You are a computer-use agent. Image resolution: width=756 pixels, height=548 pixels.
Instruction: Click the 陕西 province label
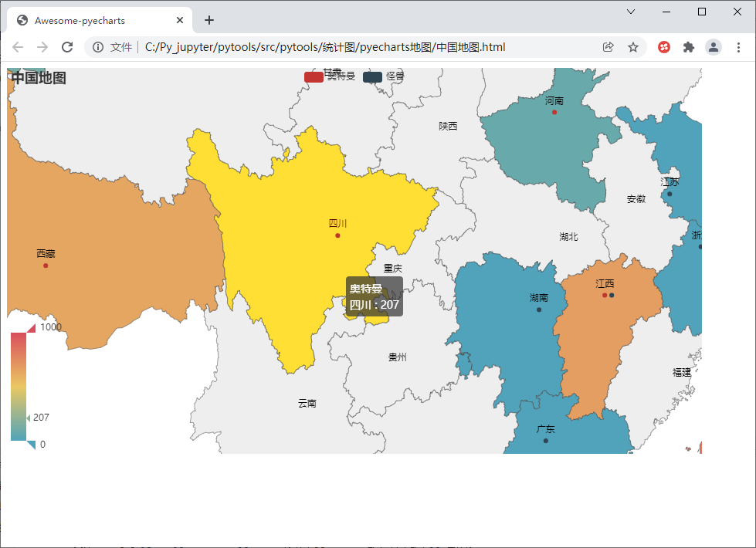point(448,126)
